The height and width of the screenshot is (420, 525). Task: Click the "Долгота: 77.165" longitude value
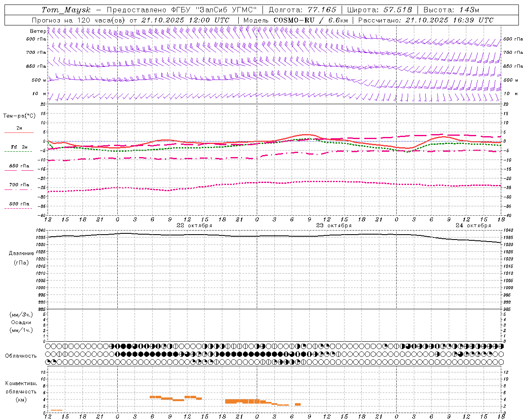[x=302, y=10]
